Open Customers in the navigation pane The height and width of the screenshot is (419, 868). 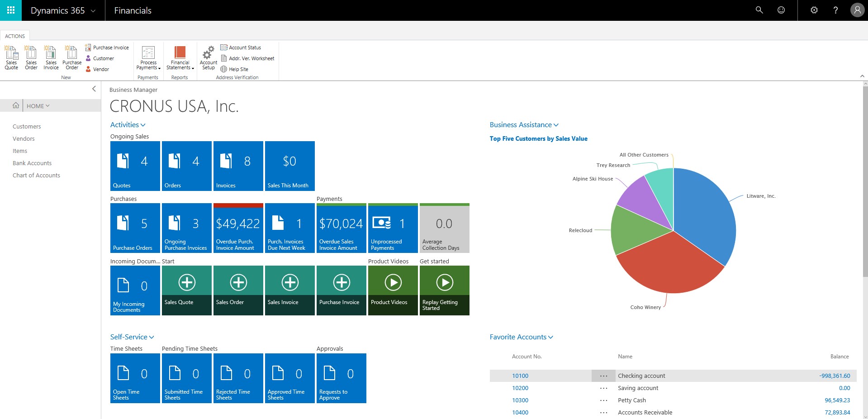point(27,127)
